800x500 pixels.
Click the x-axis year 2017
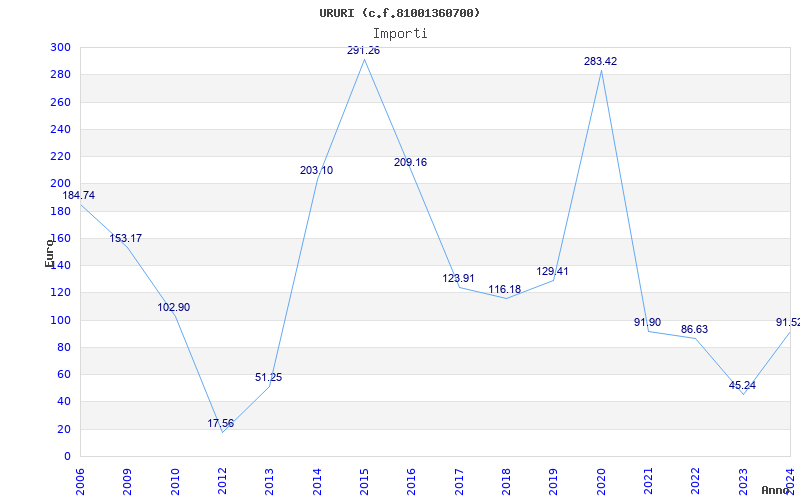coord(459,482)
